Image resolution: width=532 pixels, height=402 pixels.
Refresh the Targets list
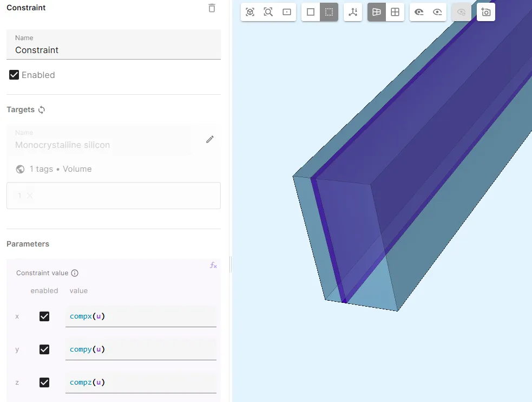(42, 110)
